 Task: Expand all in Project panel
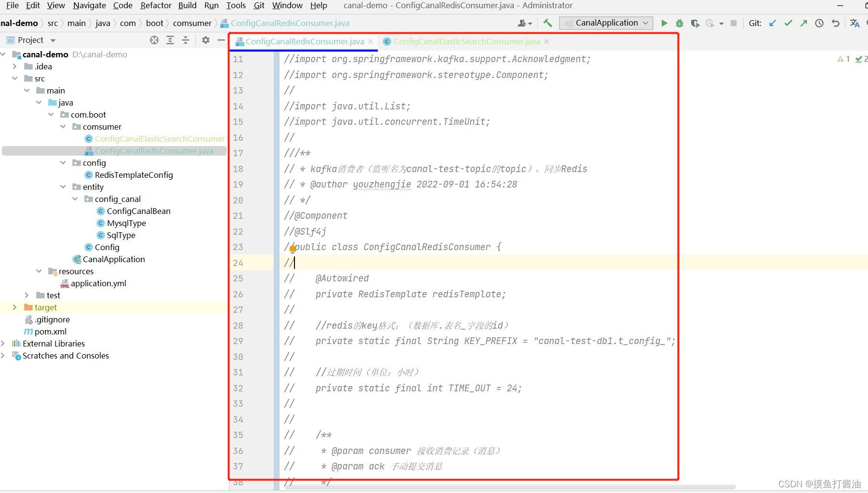coord(170,40)
